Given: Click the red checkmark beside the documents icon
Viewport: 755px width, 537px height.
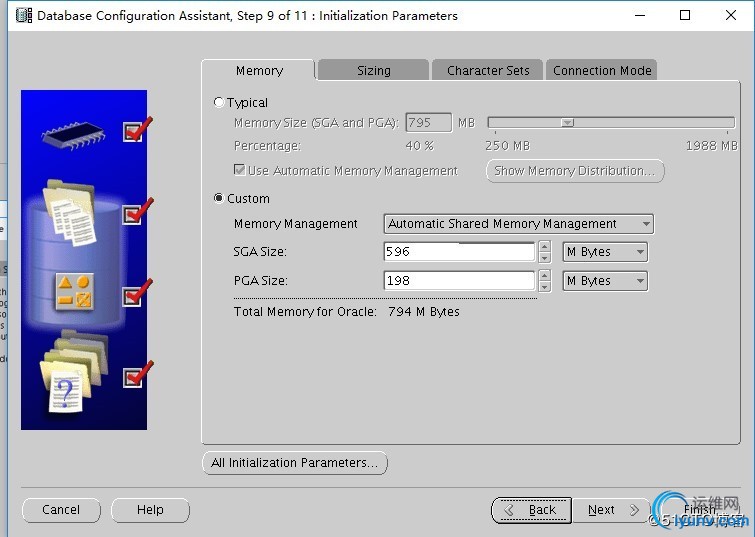Looking at the screenshot, I should [x=137, y=211].
